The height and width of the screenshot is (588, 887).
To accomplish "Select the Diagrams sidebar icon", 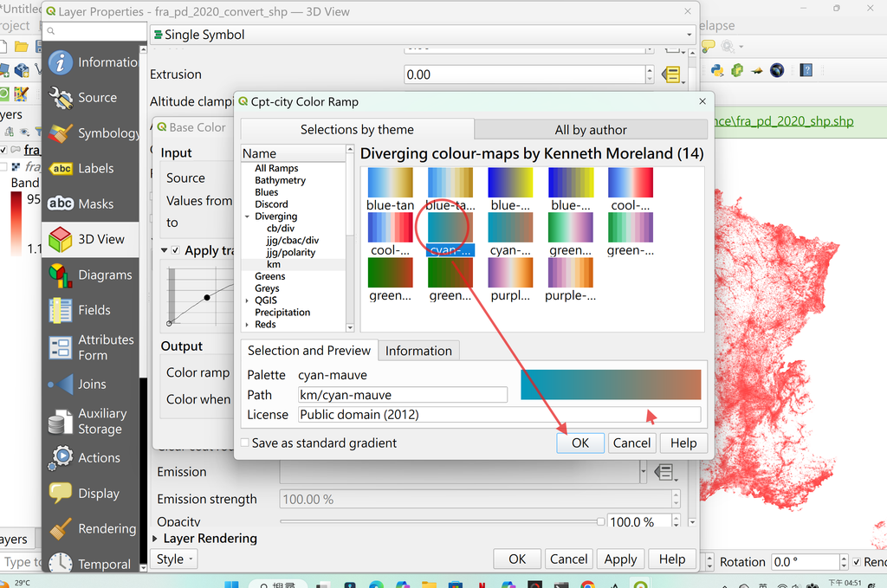I will pos(60,275).
